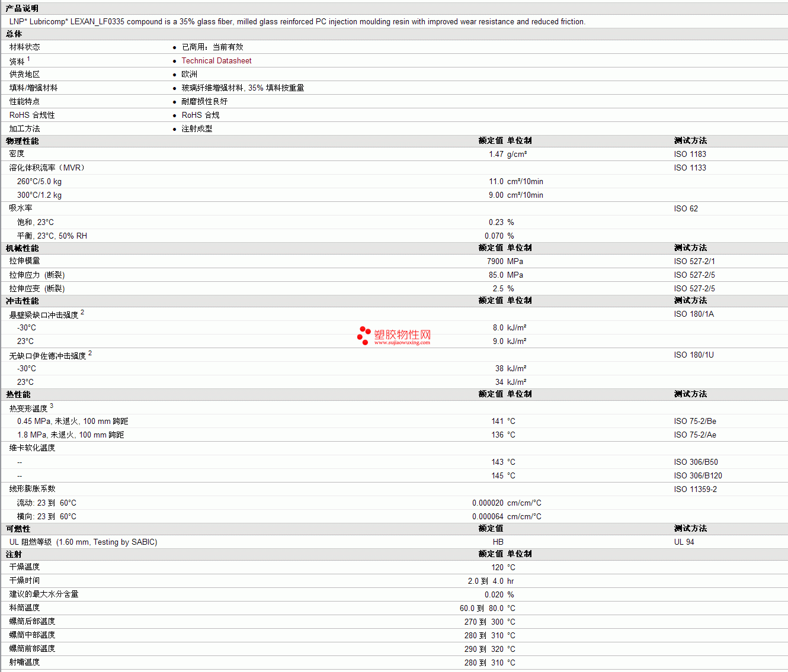
Task: Click the 拉伸应力 (断裂) row label
Action: [37, 275]
